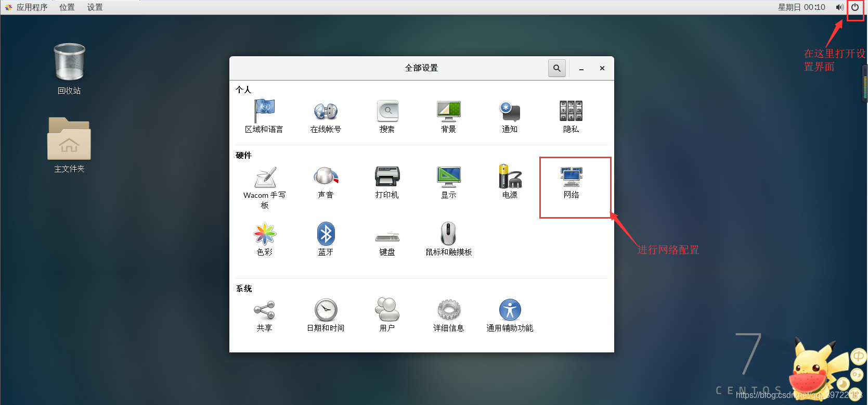
Task: Click the power icon in top bar
Action: 855,7
